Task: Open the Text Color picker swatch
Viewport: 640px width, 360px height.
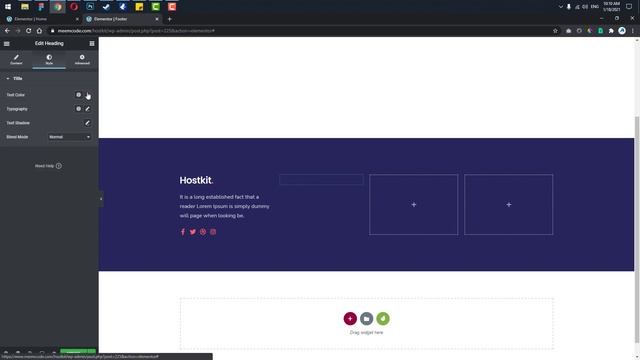Action: tap(87, 95)
